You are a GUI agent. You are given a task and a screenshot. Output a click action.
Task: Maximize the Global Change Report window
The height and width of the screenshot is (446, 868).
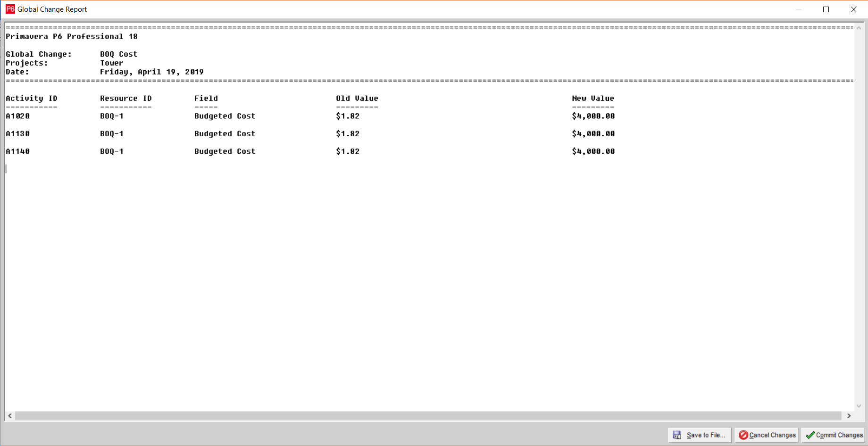(x=826, y=9)
